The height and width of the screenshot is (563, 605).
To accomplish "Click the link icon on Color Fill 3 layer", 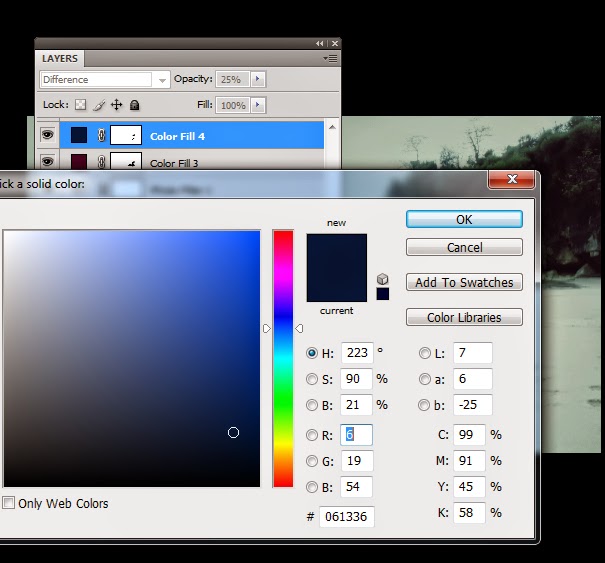I will (101, 162).
